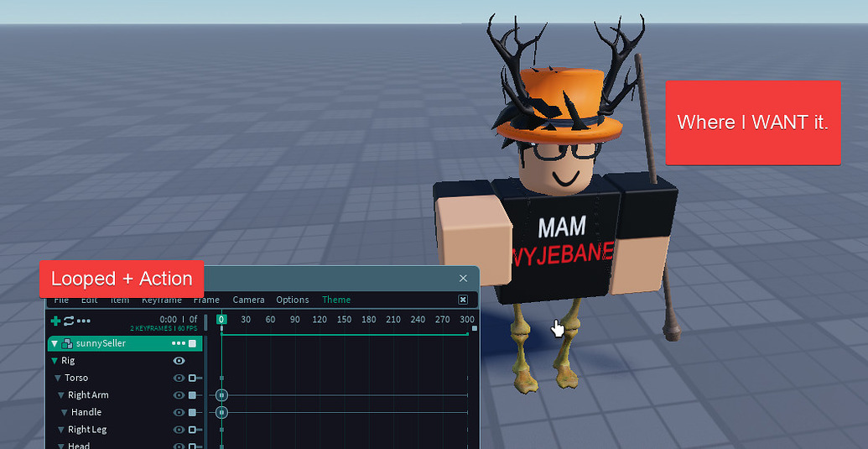Jump to frame 240 on timeline ruler

coord(418,319)
